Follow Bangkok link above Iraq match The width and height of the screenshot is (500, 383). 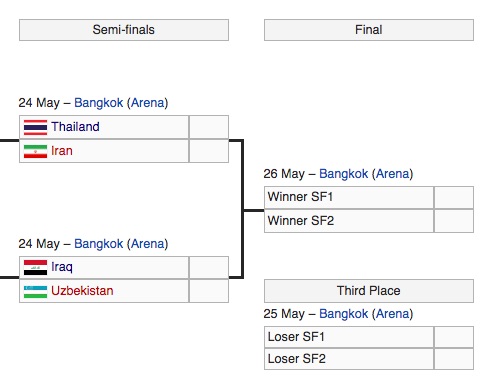click(x=98, y=244)
